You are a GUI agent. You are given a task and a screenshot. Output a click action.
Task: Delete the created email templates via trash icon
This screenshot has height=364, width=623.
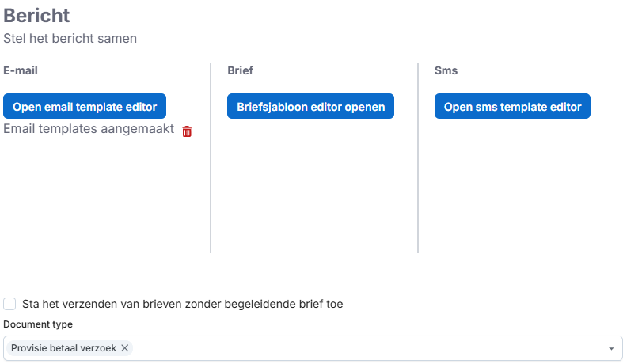coord(187,131)
